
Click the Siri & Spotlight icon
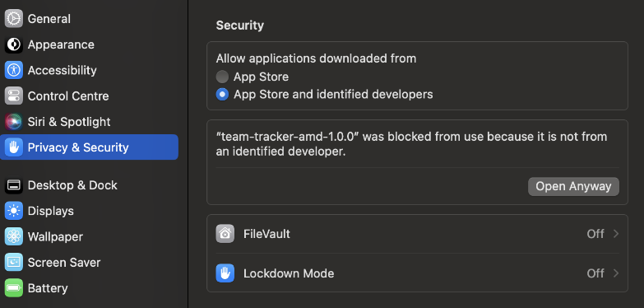13,122
